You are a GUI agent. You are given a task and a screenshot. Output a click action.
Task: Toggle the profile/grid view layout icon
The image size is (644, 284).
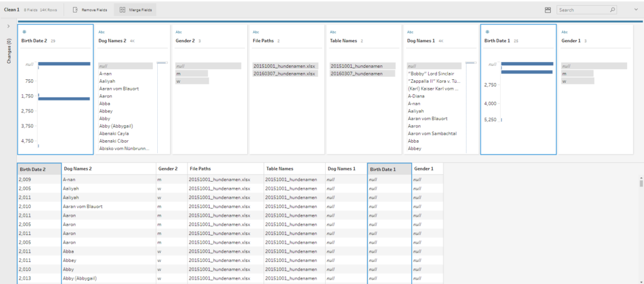click(x=548, y=10)
